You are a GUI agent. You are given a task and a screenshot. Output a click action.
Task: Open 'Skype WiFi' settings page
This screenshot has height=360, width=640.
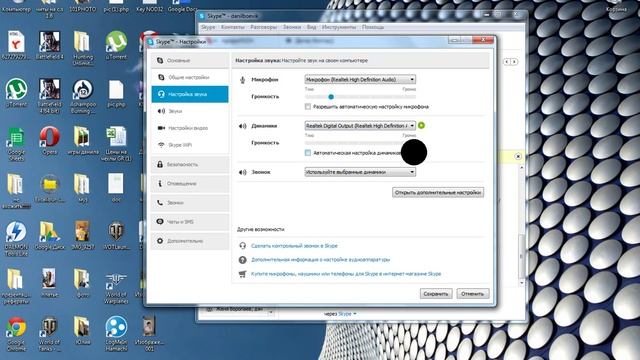190,145
